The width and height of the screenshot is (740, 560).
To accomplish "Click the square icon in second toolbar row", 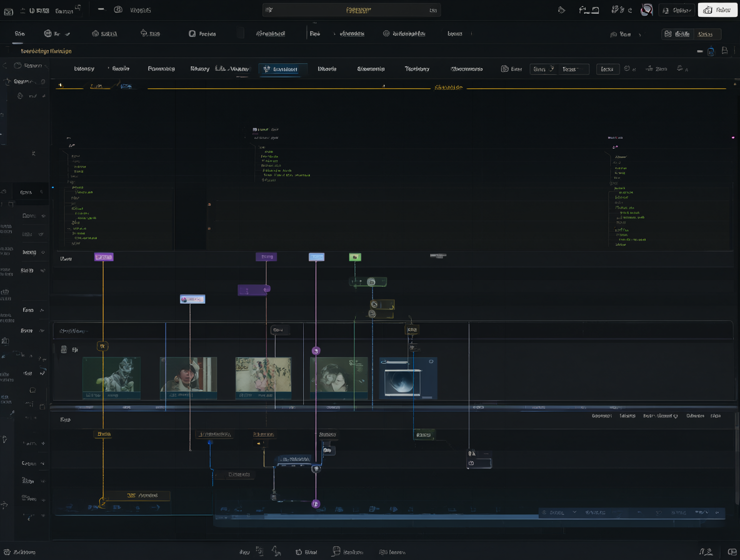I will (192, 34).
